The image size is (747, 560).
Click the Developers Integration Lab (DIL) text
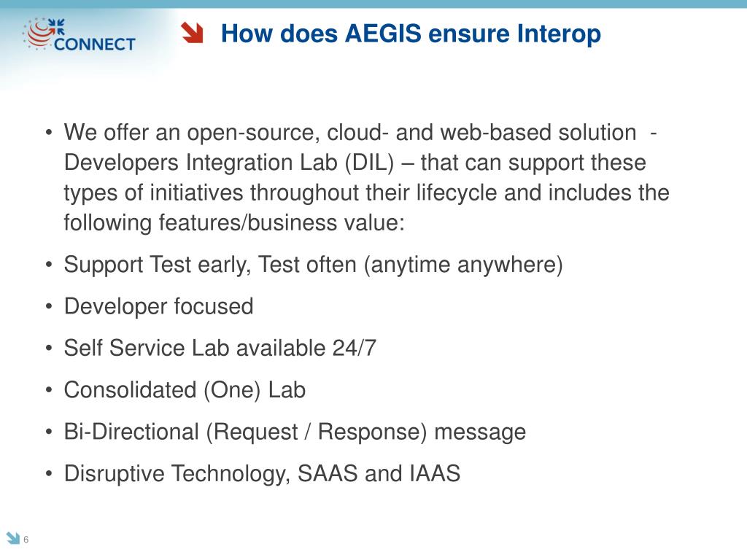point(229,163)
